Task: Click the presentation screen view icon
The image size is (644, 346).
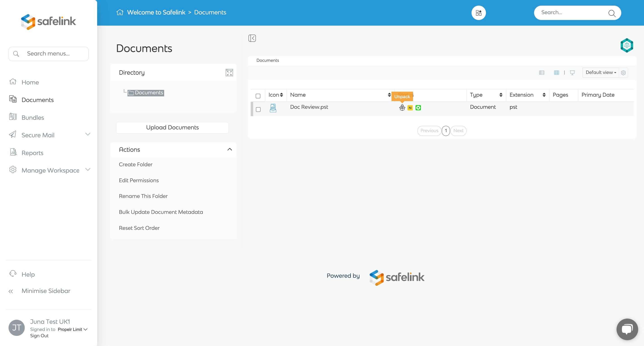Action: 572,73
